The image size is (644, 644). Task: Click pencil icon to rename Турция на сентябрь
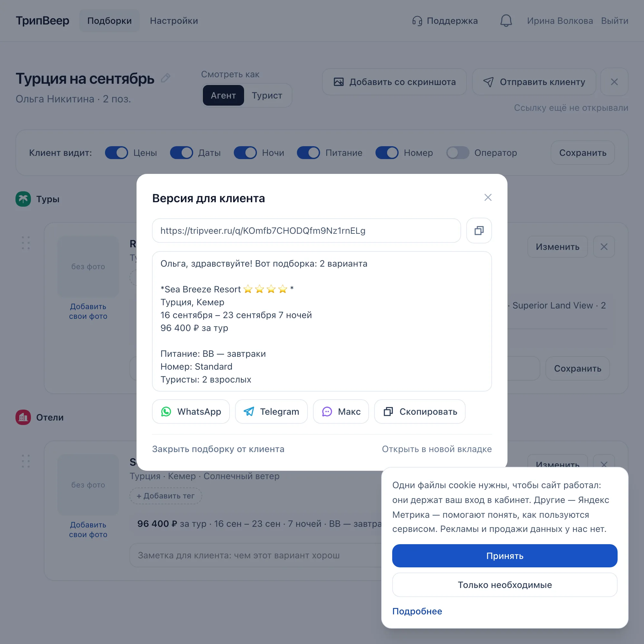[x=166, y=78]
